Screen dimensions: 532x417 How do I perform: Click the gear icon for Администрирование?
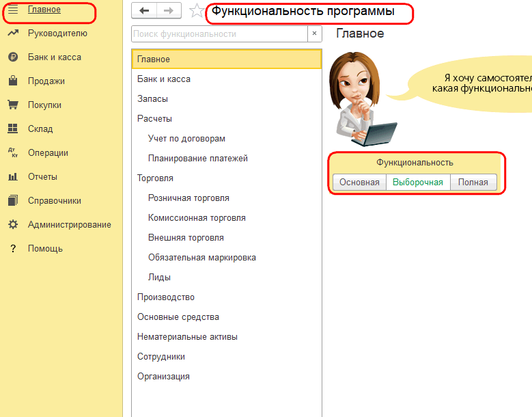coord(13,224)
